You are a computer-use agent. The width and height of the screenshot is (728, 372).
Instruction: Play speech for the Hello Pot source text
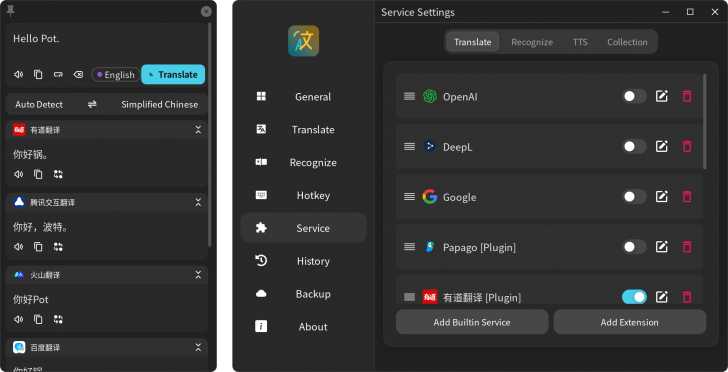click(x=19, y=74)
